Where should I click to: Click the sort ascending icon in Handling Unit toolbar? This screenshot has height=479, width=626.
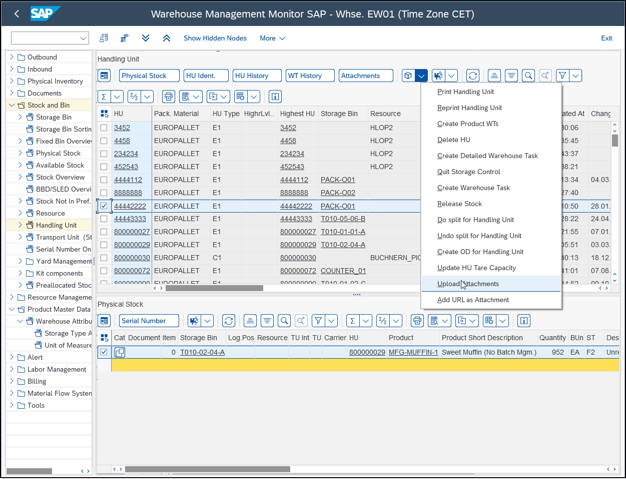[x=494, y=75]
